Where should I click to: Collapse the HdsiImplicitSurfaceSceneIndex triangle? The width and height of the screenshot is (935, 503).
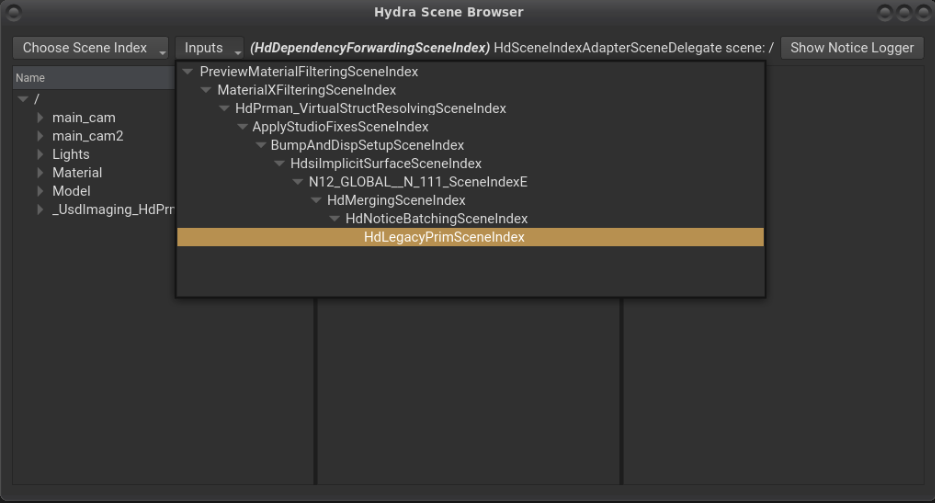[279, 164]
